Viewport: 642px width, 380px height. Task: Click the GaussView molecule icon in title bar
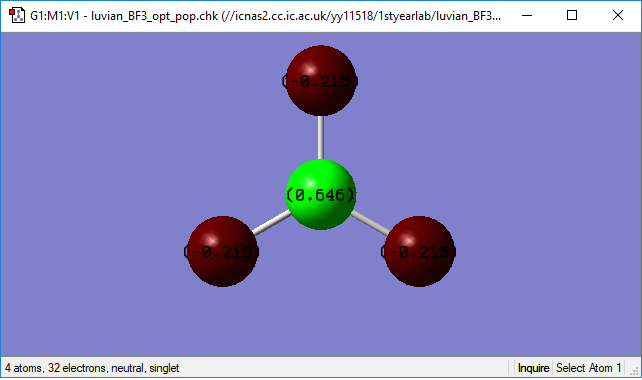tap(17, 16)
